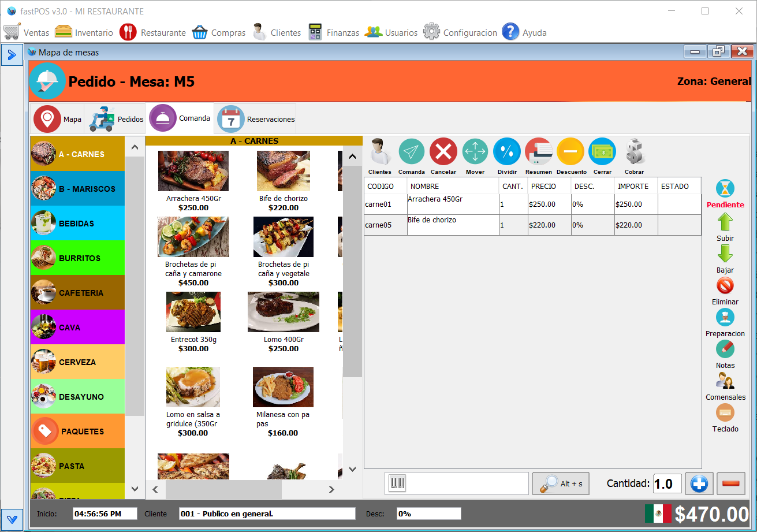This screenshot has height=532, width=757.
Task: Show the on-screen Teclado
Action: [725, 413]
